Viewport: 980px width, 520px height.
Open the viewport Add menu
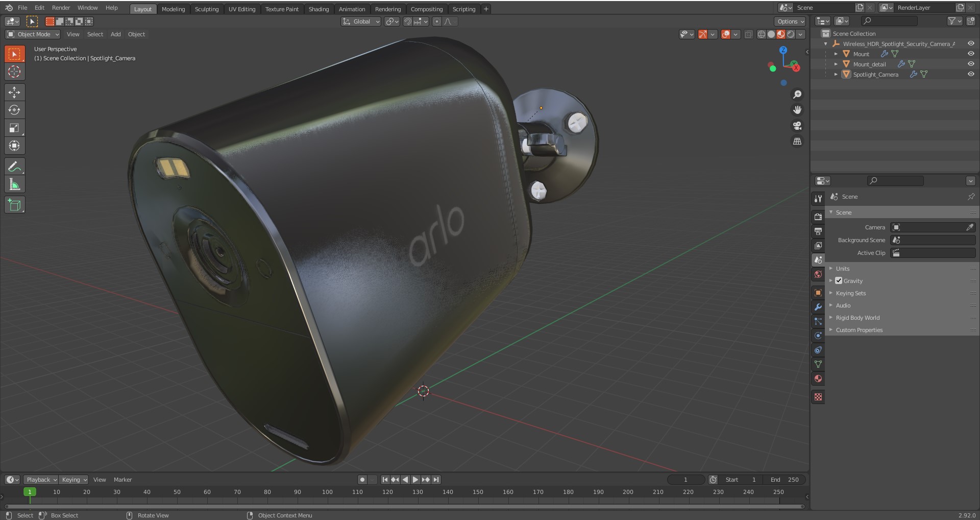(x=116, y=34)
